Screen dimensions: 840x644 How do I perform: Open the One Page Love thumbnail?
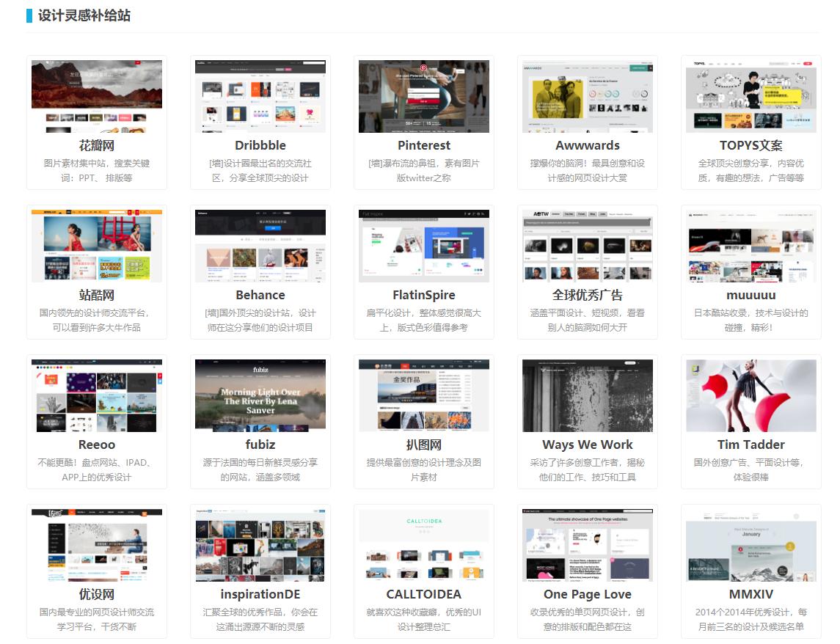click(x=588, y=545)
